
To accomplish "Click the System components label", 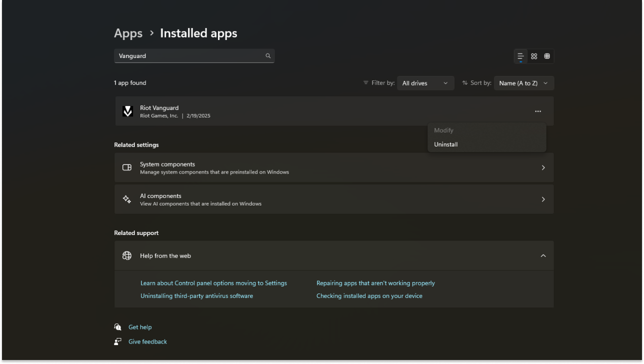I will tap(167, 164).
